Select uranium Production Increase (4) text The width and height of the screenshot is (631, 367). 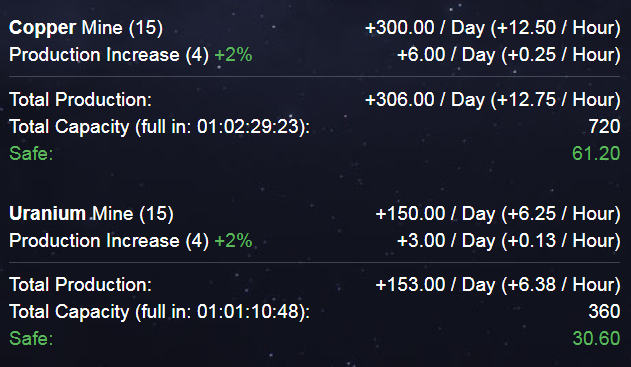click(109, 241)
